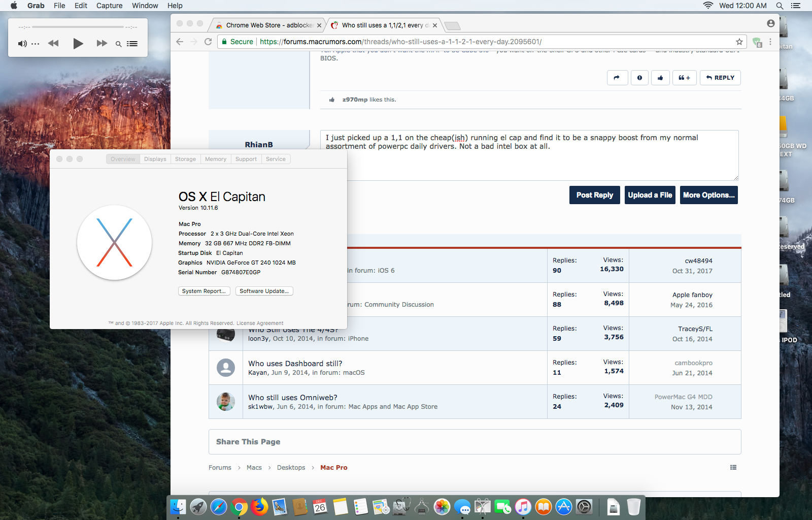Click the Desktops breadcrumb link

[291, 468]
